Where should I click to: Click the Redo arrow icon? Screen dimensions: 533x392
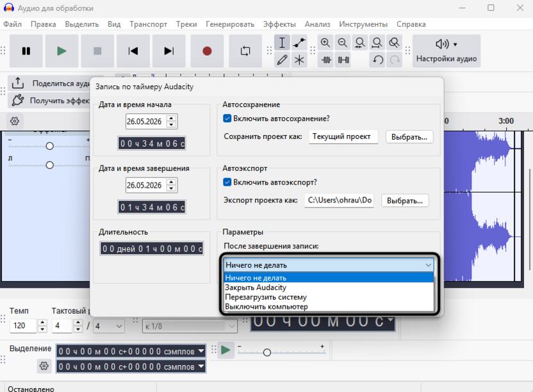[x=395, y=60]
